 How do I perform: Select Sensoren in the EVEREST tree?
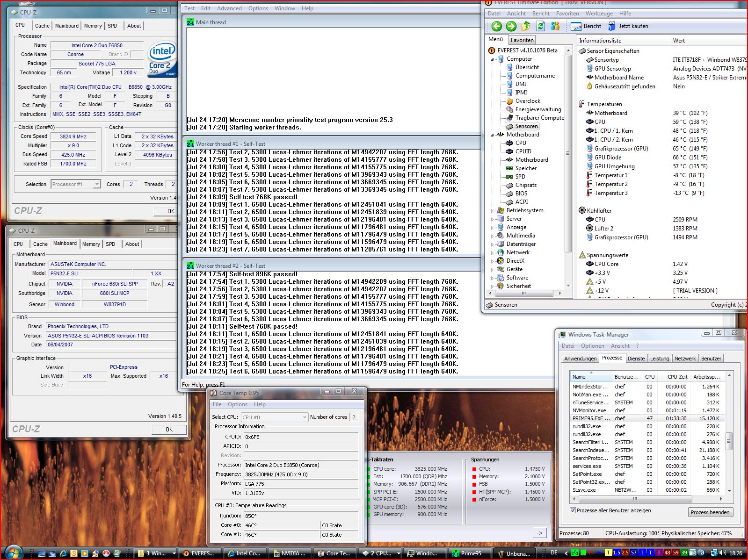coord(526,126)
